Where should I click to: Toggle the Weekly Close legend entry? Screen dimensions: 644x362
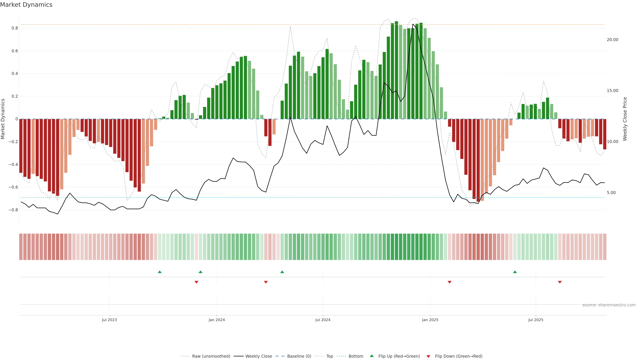(x=258, y=356)
